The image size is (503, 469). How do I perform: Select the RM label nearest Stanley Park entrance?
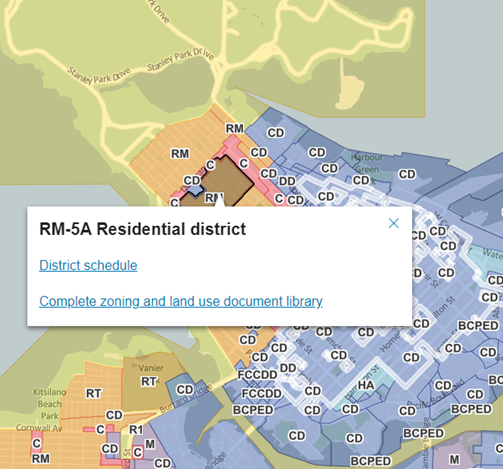(235, 128)
